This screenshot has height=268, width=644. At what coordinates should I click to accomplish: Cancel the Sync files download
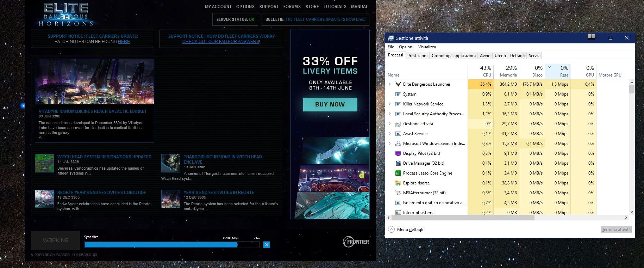point(267,245)
